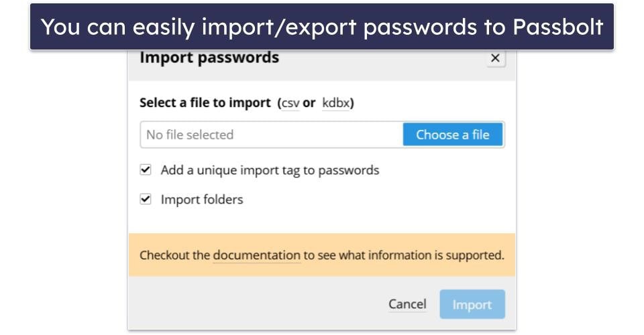Viewport: 644px width, 335px height.
Task: Click the blue Import button
Action: 472,304
